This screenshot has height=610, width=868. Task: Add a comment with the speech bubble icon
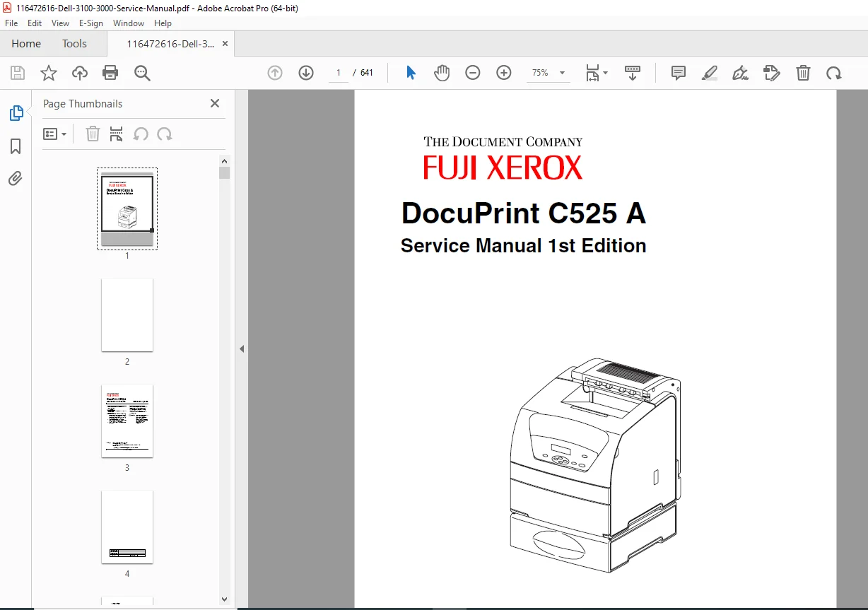(x=679, y=73)
